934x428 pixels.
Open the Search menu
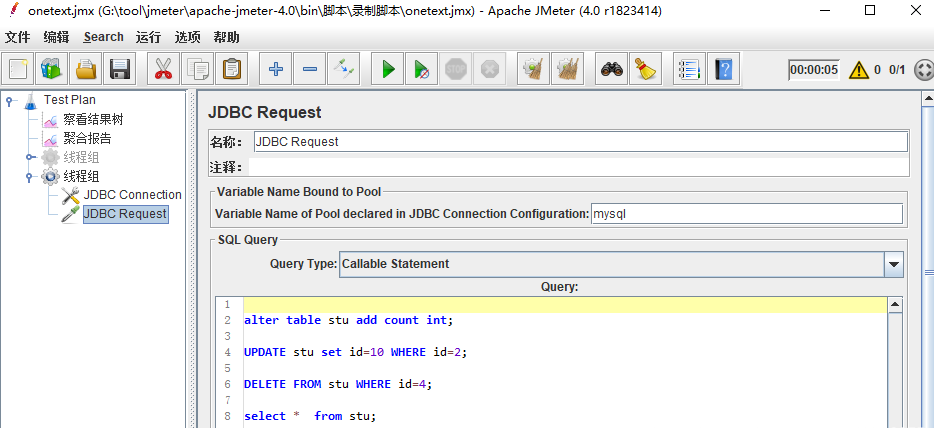(x=104, y=37)
